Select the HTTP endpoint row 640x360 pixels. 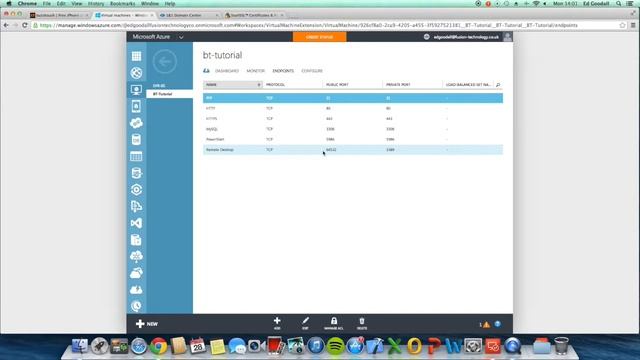[353, 109]
